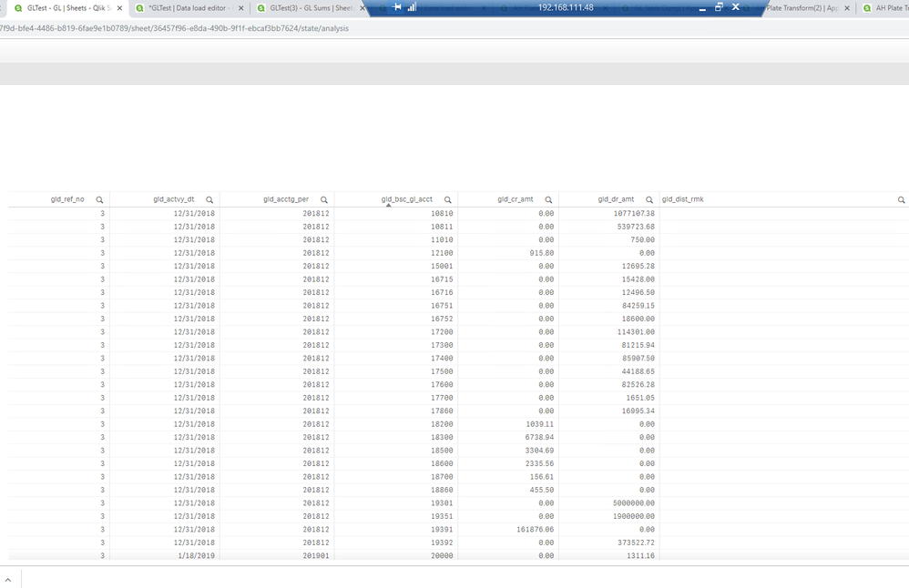The width and height of the screenshot is (909, 588).
Task: Switch to GLTest Data load editor tab
Action: click(189, 8)
